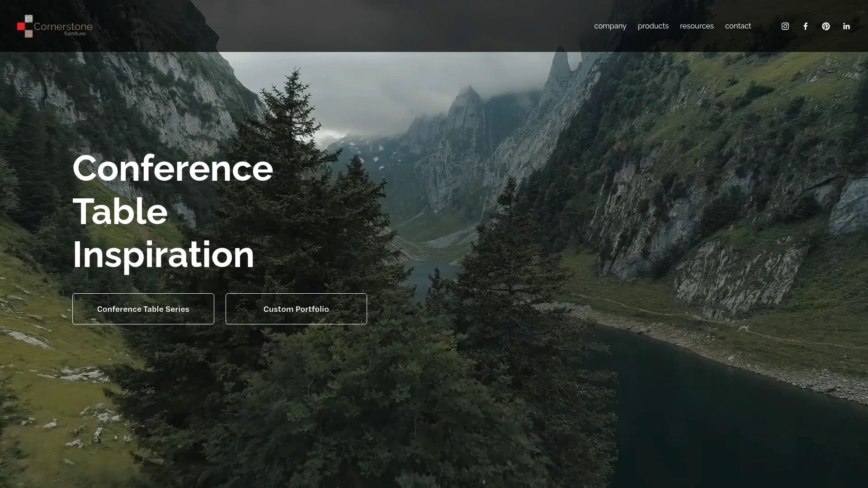Click the Custom Portfolio button
Image resolution: width=868 pixels, height=488 pixels.
[x=296, y=309]
